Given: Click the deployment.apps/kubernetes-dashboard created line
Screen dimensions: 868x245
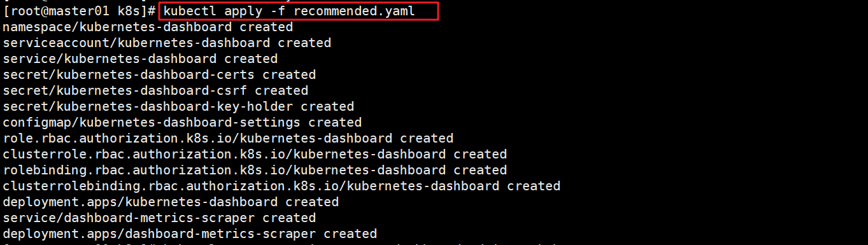Looking at the screenshot, I should tap(171, 202).
